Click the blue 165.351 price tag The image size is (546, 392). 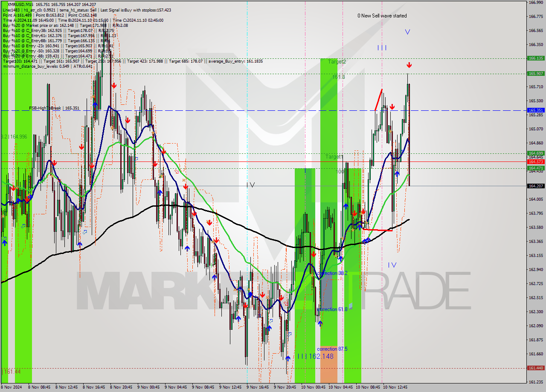(536, 110)
